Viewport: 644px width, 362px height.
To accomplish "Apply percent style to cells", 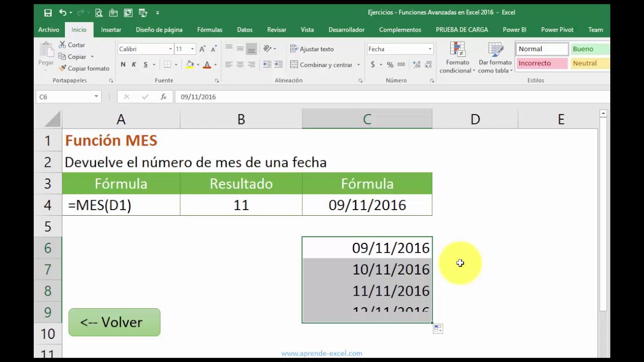I will [x=390, y=64].
